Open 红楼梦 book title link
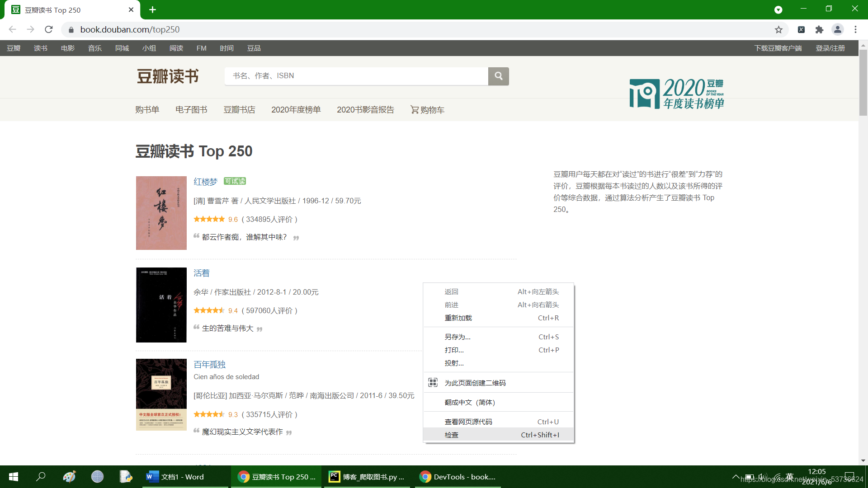 coord(206,182)
